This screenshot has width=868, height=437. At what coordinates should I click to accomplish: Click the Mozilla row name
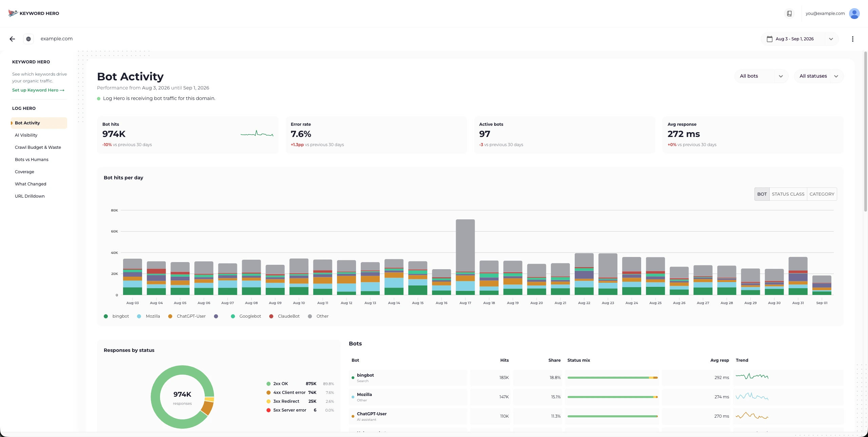coord(364,395)
